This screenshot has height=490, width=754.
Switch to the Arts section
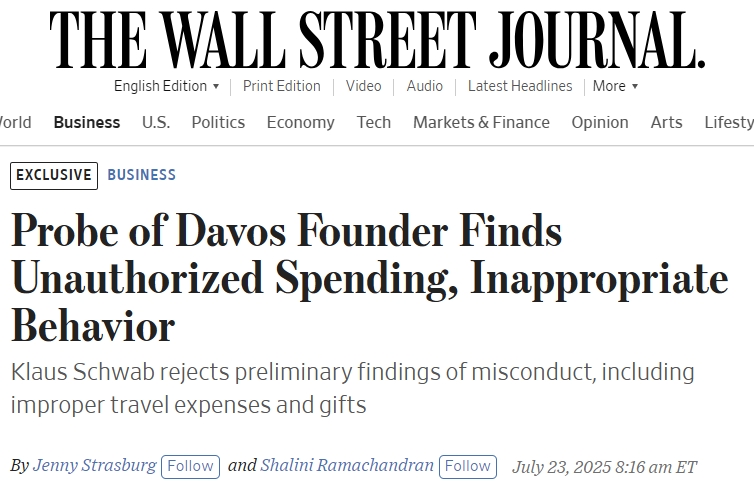pyautogui.click(x=666, y=122)
